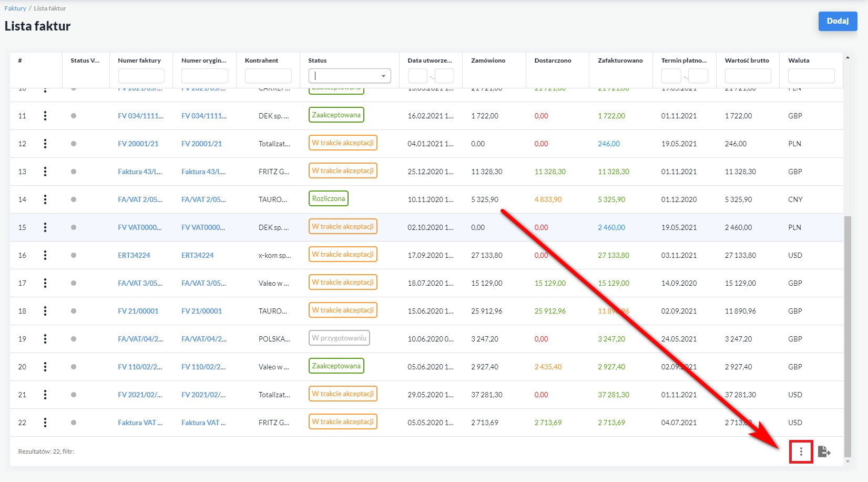Open invoice FV VAT0000... in Numer faktury column

140,227
